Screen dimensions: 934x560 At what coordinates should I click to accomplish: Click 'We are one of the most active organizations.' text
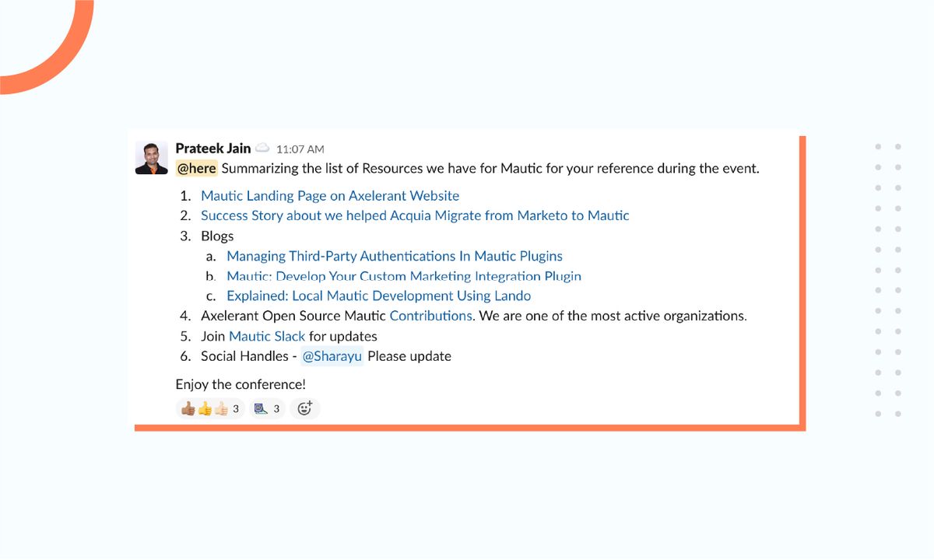tap(613, 316)
